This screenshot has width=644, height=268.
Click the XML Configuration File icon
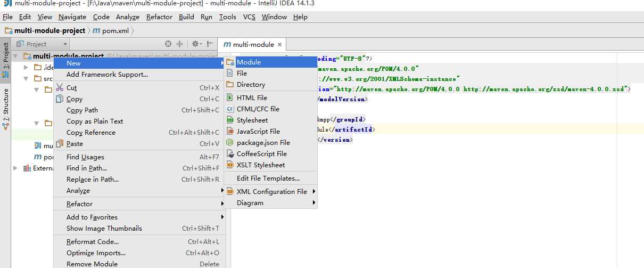230,191
